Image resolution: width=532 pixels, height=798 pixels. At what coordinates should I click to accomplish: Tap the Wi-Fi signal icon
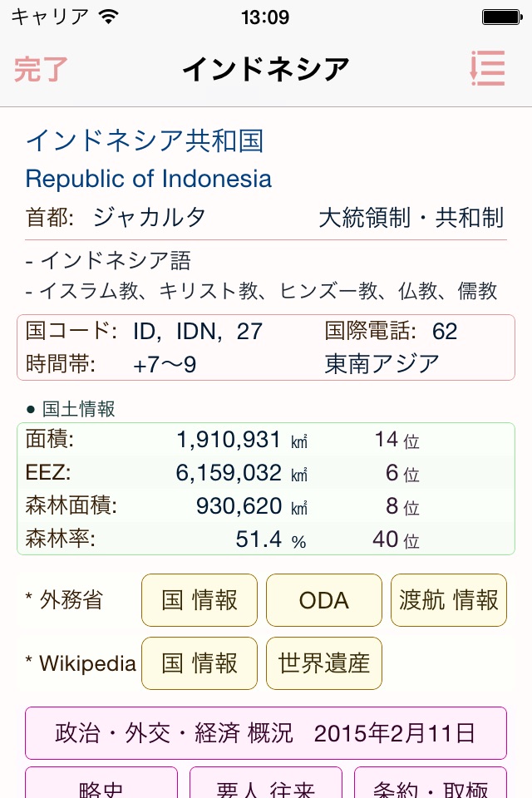click(108, 17)
